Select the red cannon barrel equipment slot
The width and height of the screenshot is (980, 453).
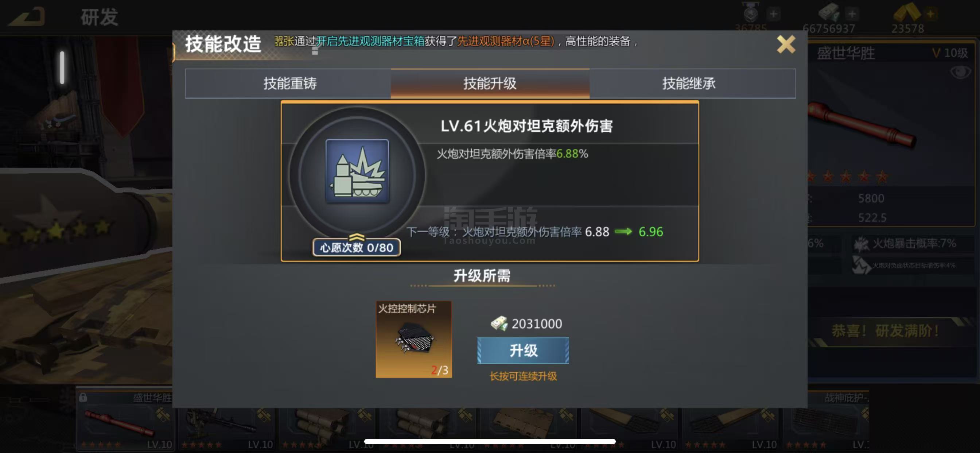(125, 422)
